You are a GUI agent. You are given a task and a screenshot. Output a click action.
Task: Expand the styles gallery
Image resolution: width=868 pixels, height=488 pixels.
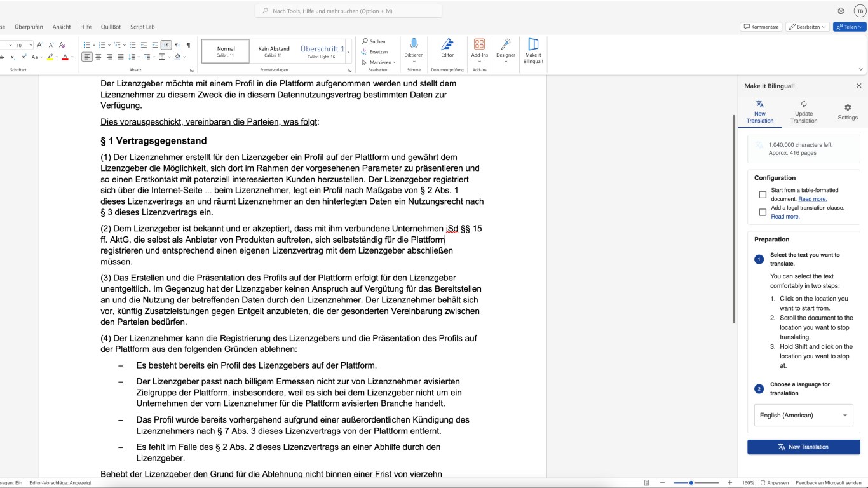click(x=348, y=51)
